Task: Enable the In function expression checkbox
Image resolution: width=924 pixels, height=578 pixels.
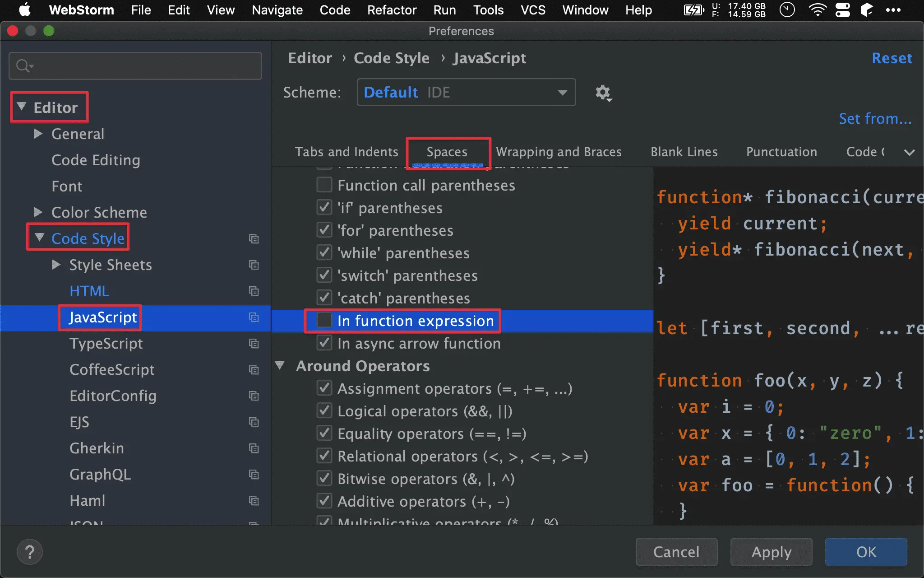Action: point(324,321)
